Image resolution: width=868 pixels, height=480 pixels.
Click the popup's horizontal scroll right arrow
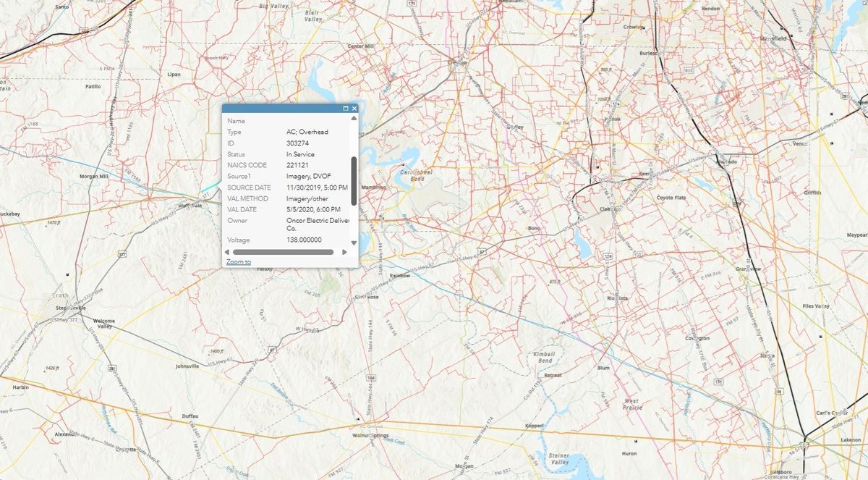[344, 252]
